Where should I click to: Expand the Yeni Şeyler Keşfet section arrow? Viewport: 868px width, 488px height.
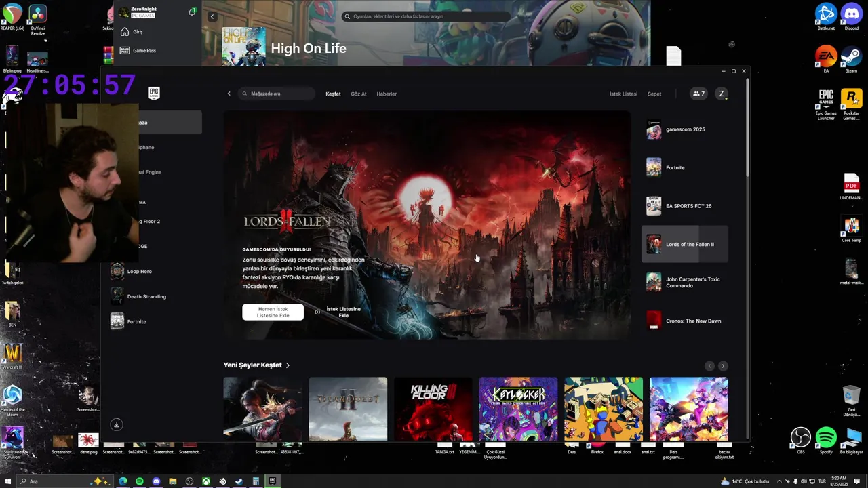point(288,365)
